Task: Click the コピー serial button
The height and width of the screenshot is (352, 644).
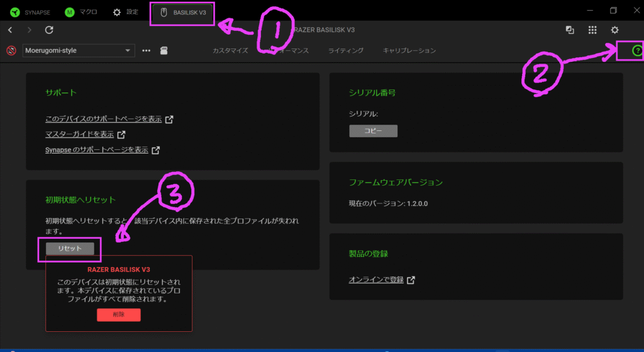Action: pos(374,131)
